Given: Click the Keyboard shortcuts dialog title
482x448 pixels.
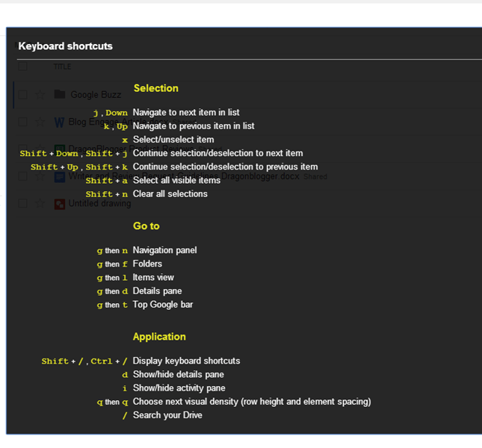Looking at the screenshot, I should (x=65, y=46).
